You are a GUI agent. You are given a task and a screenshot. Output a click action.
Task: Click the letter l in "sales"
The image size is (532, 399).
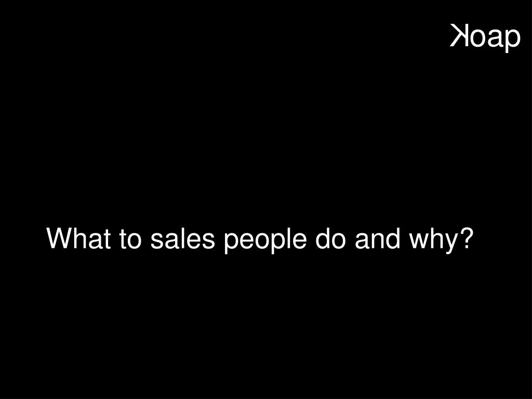[187, 238]
